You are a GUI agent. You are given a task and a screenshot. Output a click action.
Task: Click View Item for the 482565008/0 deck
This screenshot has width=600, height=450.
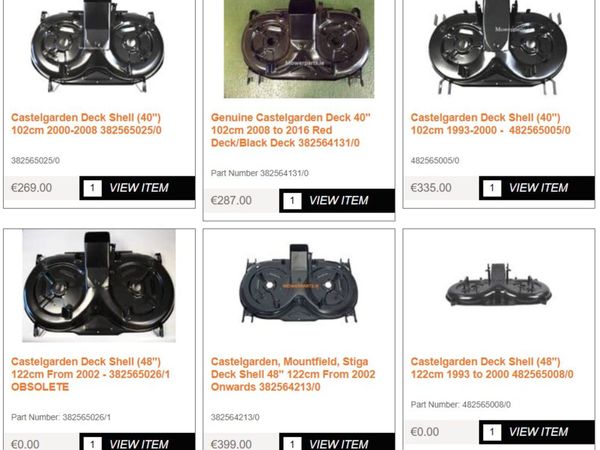[538, 432]
